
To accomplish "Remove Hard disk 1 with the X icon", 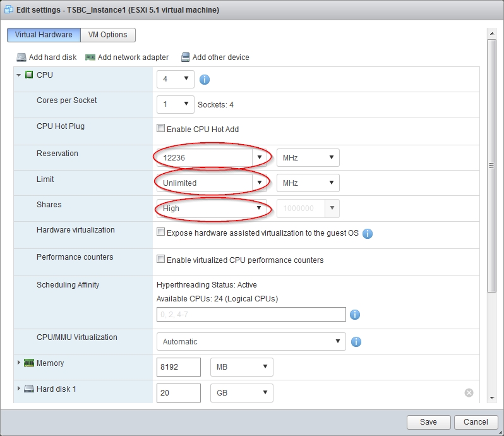I will pos(469,392).
